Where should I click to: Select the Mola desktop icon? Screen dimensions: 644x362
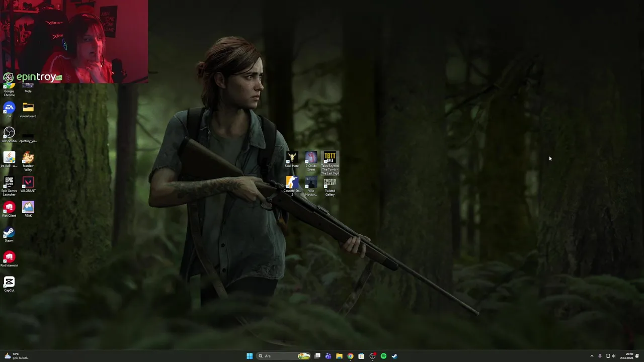coord(28,88)
